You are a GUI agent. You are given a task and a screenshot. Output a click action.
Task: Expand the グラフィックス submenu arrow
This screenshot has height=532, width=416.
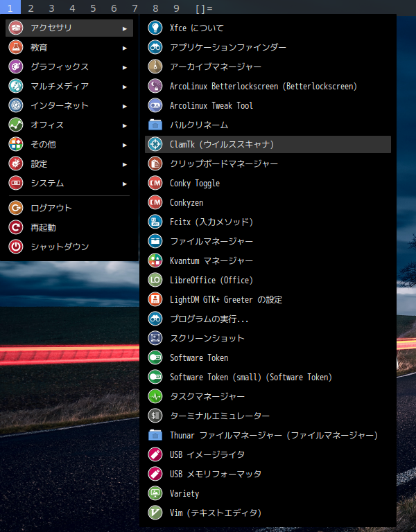pyautogui.click(x=125, y=67)
